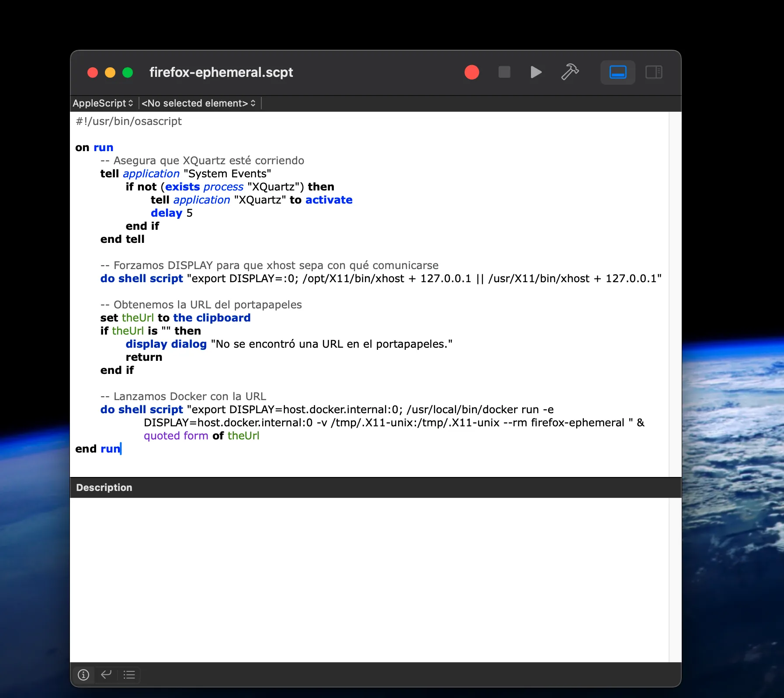Image resolution: width=784 pixels, height=698 pixels.
Task: Minimize the window with the yellow button
Action: click(110, 73)
